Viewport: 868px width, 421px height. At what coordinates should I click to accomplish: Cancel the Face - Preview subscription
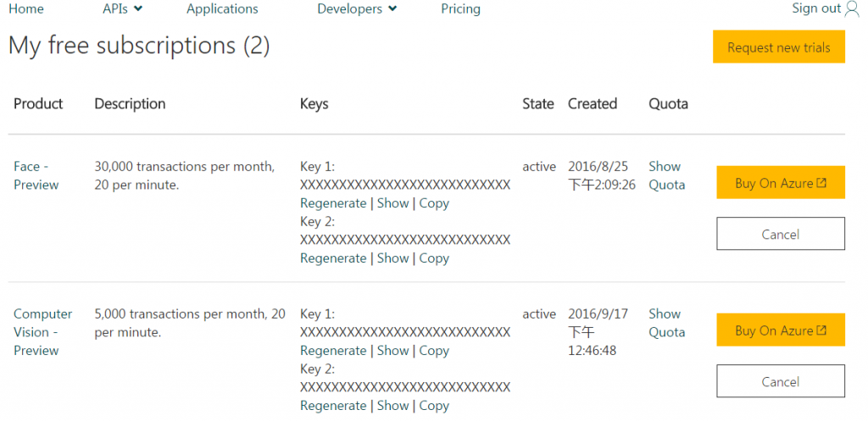coord(781,234)
